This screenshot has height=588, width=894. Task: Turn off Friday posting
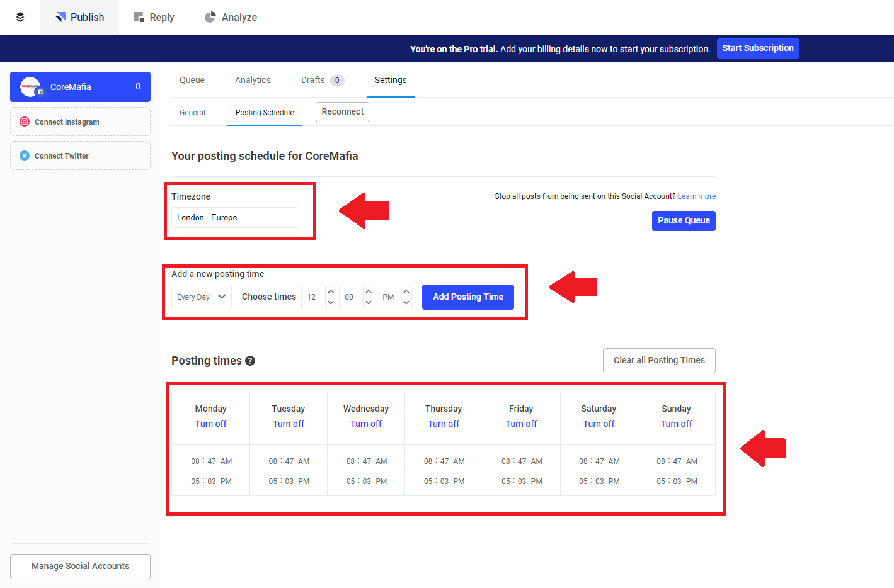click(x=521, y=424)
